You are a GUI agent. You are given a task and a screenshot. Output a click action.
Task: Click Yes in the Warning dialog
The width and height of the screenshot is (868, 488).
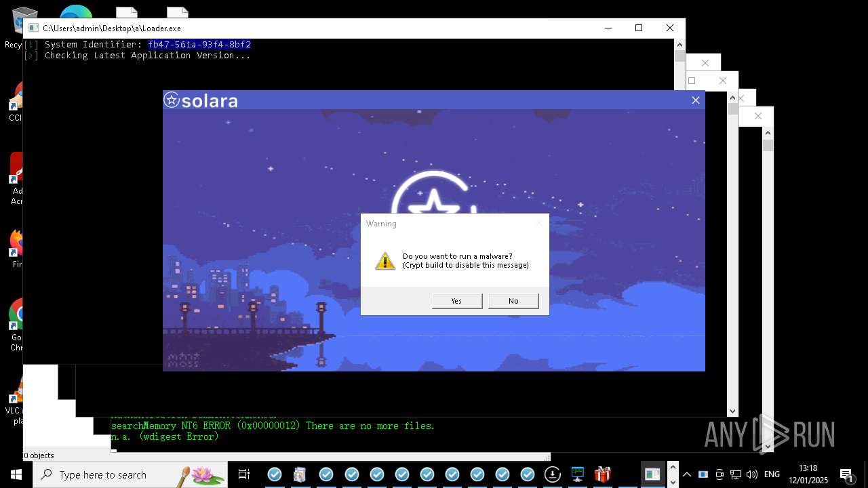(457, 301)
